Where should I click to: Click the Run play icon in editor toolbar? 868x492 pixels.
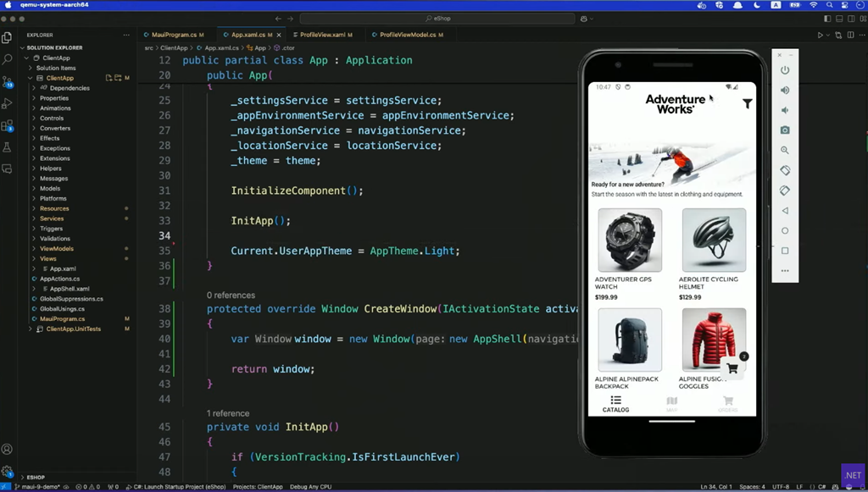click(820, 35)
